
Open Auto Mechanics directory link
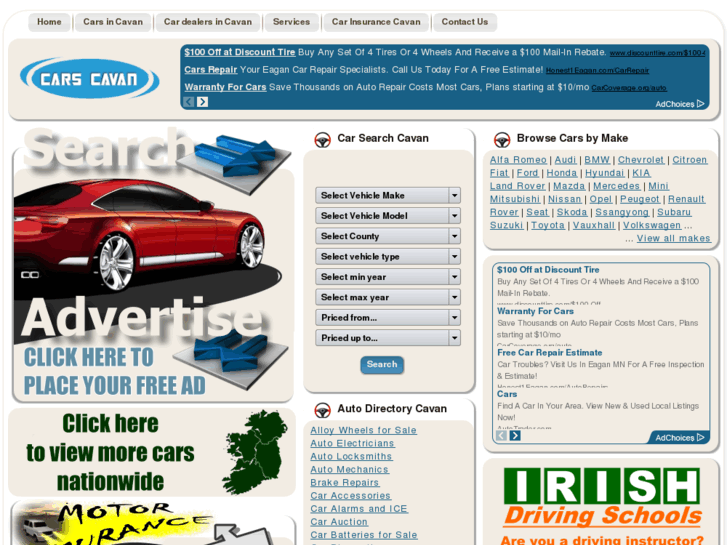click(x=350, y=469)
